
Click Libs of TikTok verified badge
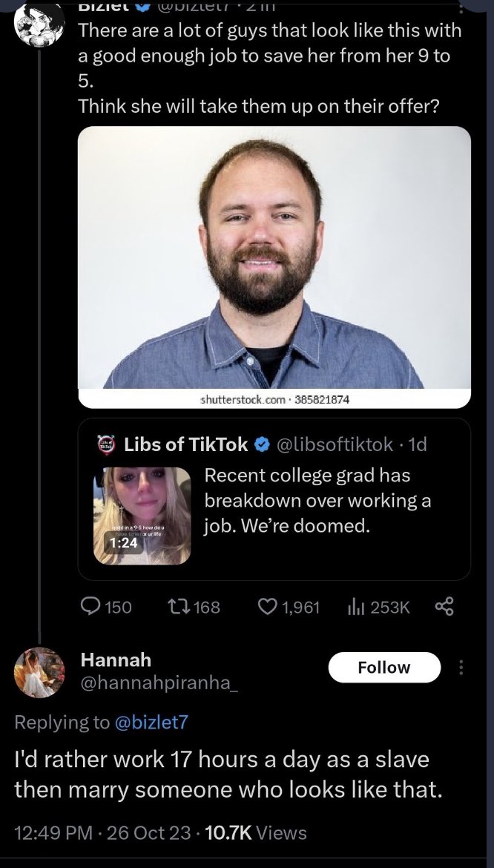pyautogui.click(x=262, y=444)
